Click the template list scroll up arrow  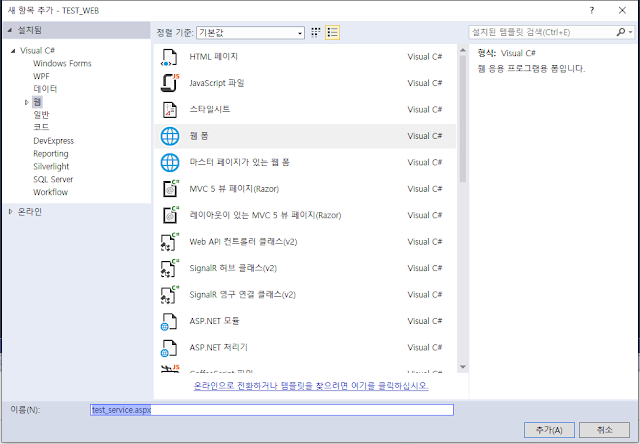463,51
